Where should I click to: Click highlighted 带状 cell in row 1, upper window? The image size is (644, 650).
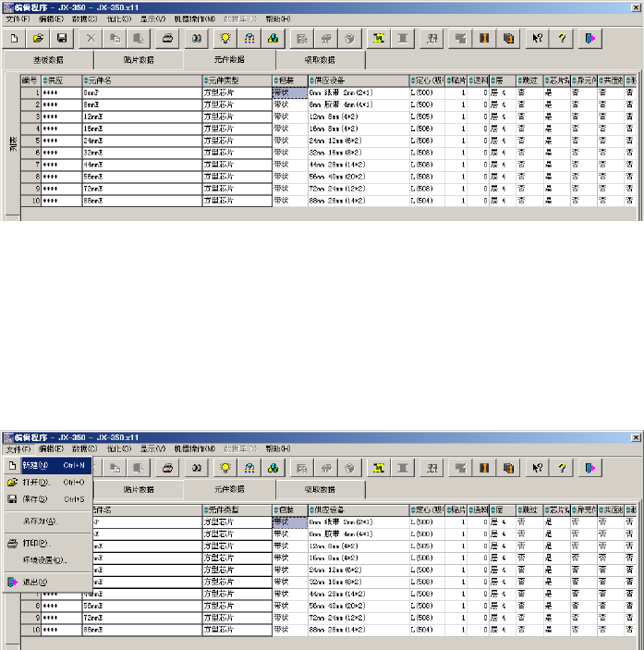290,92
